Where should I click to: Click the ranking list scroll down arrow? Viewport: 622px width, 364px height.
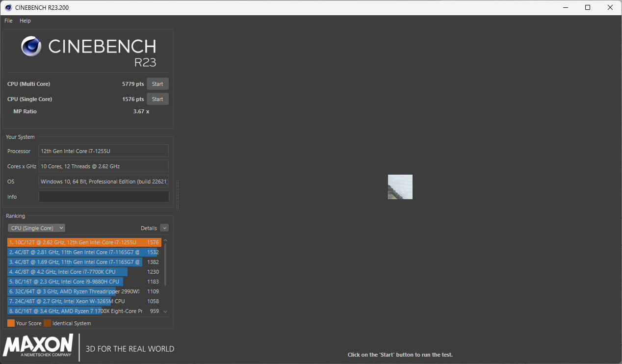click(165, 312)
